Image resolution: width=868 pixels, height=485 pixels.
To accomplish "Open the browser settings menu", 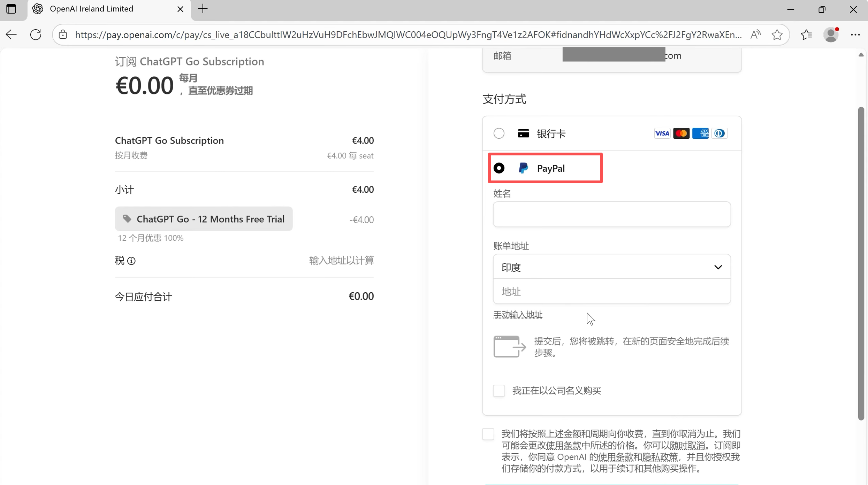I will point(856,34).
